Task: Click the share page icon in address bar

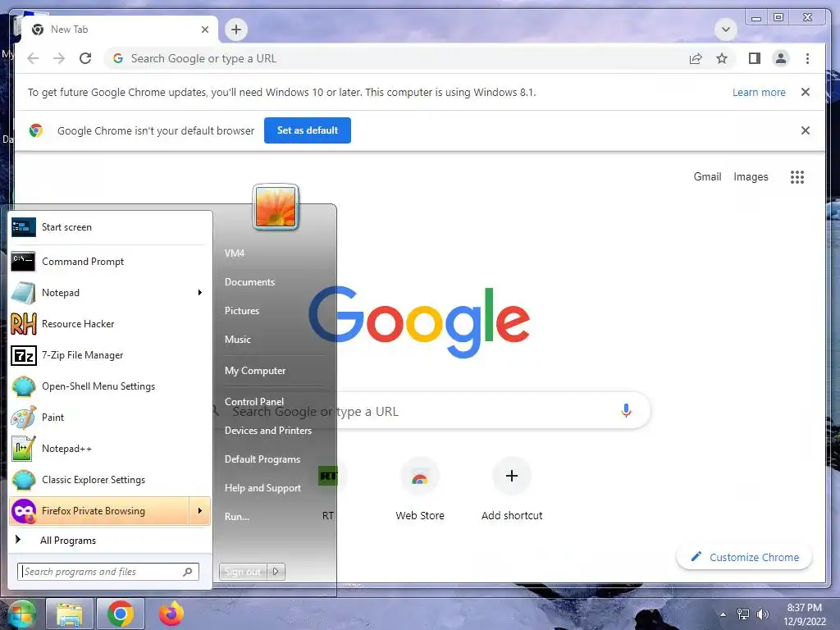Action: click(x=696, y=58)
